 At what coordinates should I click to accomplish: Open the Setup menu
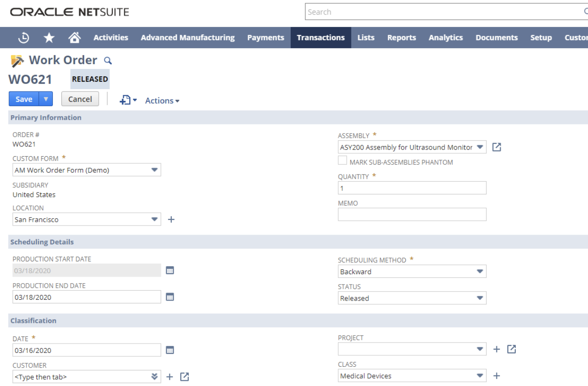[x=541, y=38]
